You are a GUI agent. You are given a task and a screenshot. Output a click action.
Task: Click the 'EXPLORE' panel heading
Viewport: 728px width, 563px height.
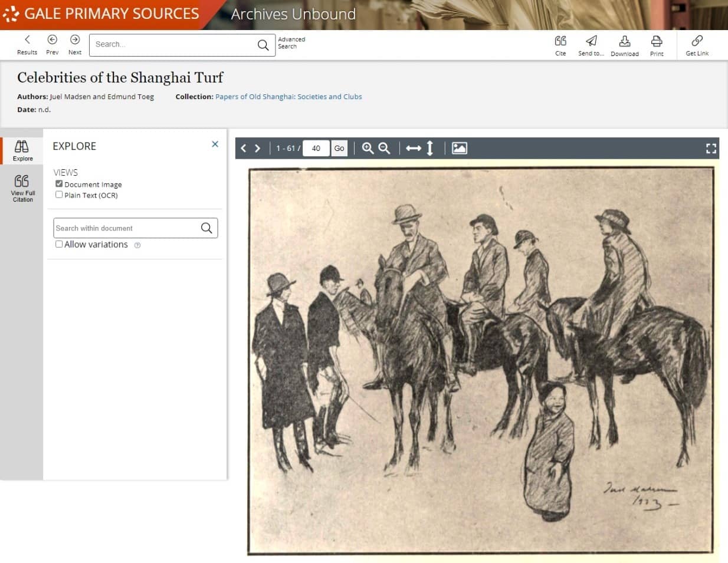[74, 146]
